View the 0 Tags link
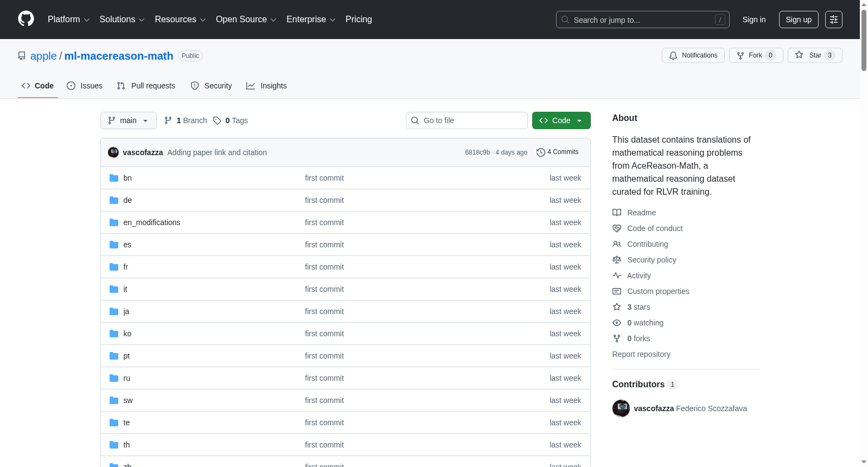Image resolution: width=868 pixels, height=467 pixels. point(237,120)
